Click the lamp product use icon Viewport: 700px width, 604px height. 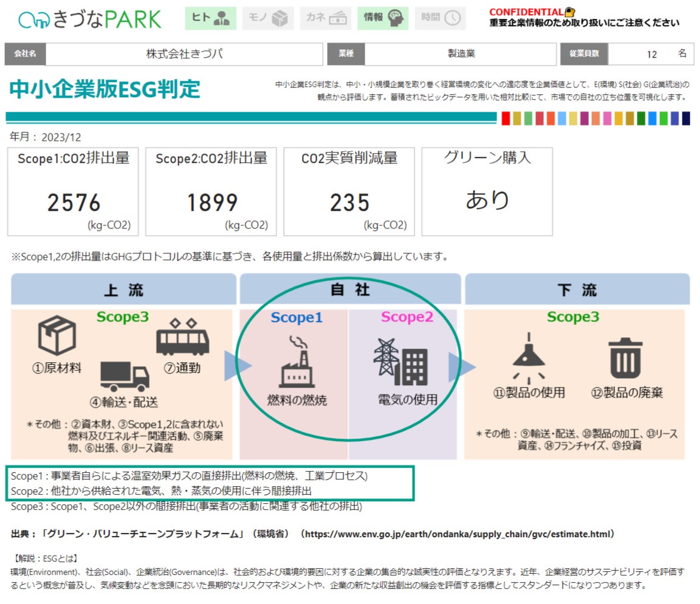[x=529, y=358]
